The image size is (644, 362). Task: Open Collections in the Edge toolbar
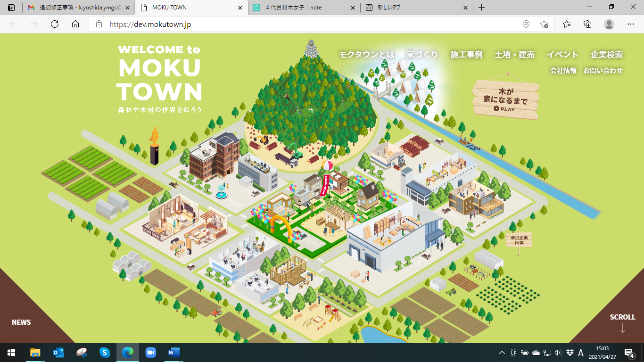tap(587, 24)
